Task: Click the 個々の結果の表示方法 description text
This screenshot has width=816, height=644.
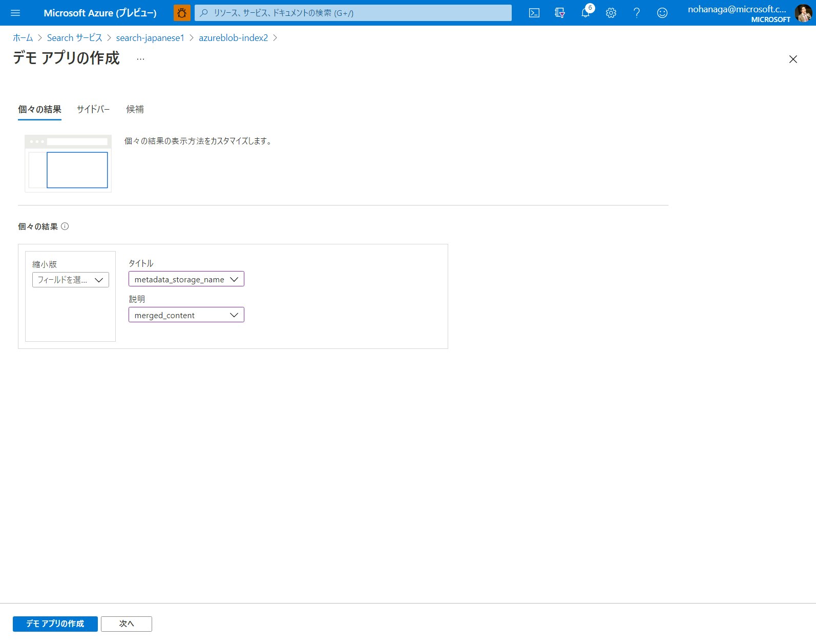Action: [198, 141]
